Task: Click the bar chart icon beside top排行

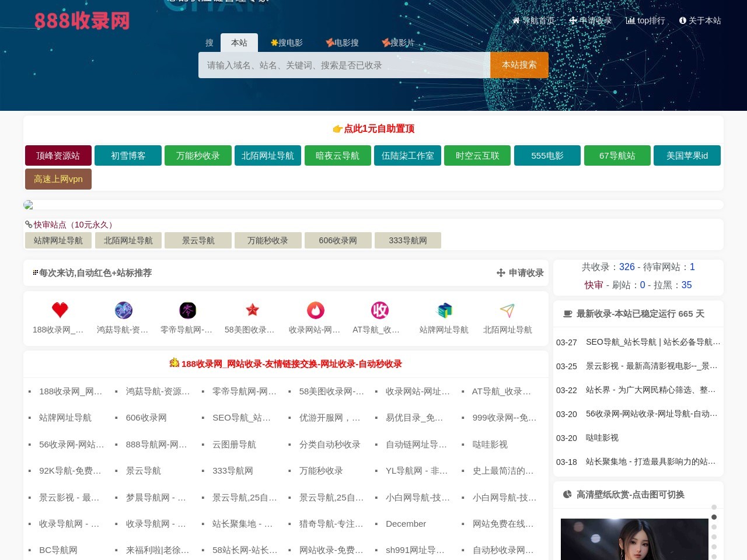Action: pyautogui.click(x=630, y=20)
